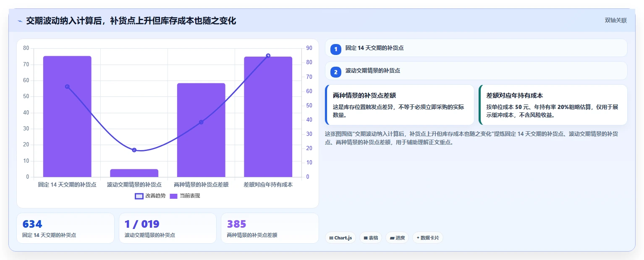
Task: Click the 1 / 019 stat card
Action: (x=168, y=228)
